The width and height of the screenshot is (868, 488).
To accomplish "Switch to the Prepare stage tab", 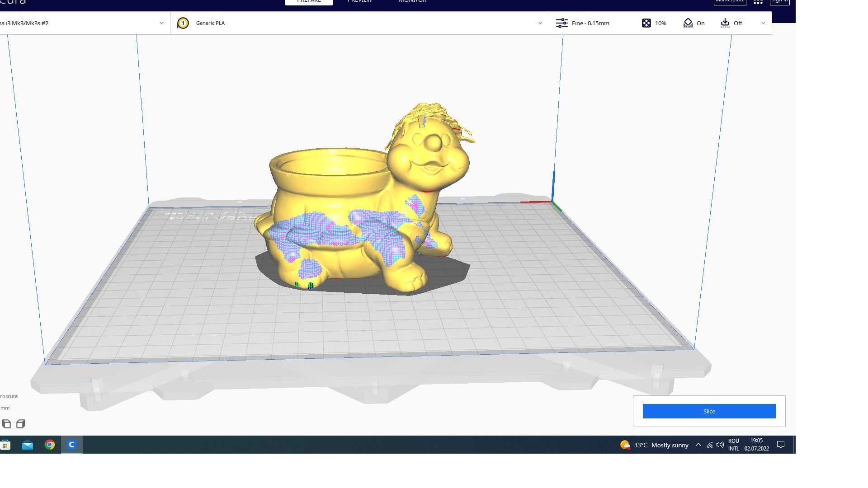I will pyautogui.click(x=309, y=1).
